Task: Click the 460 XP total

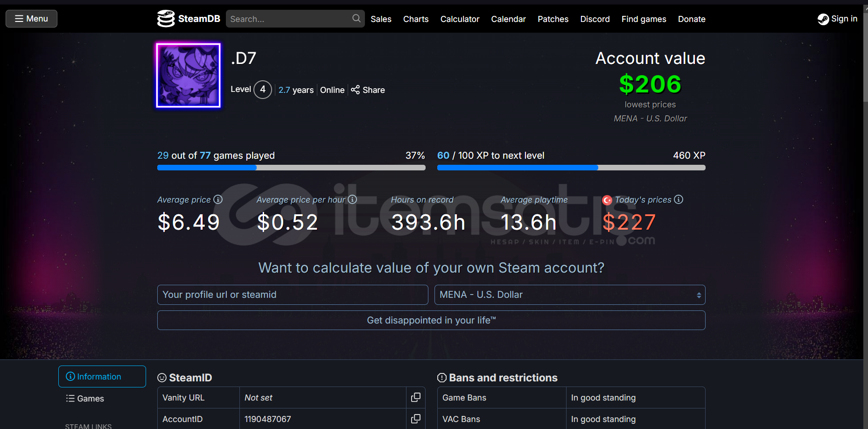Action: point(689,155)
